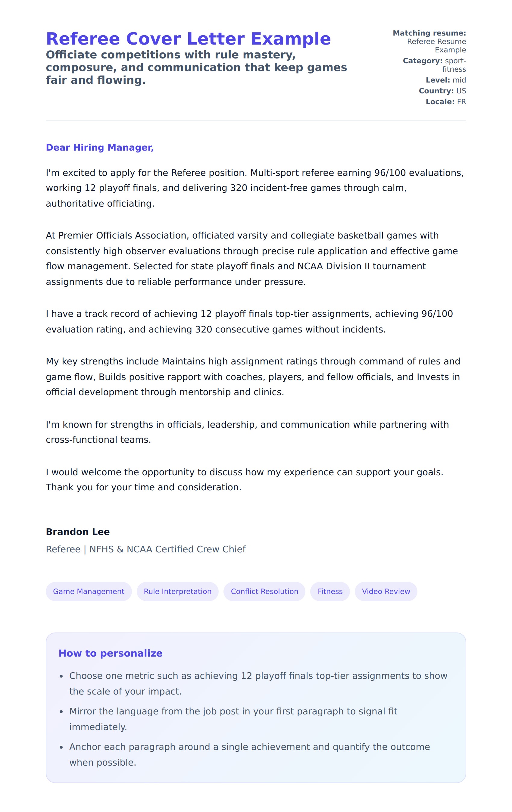
Task: Click the Country US label
Action: coord(442,91)
